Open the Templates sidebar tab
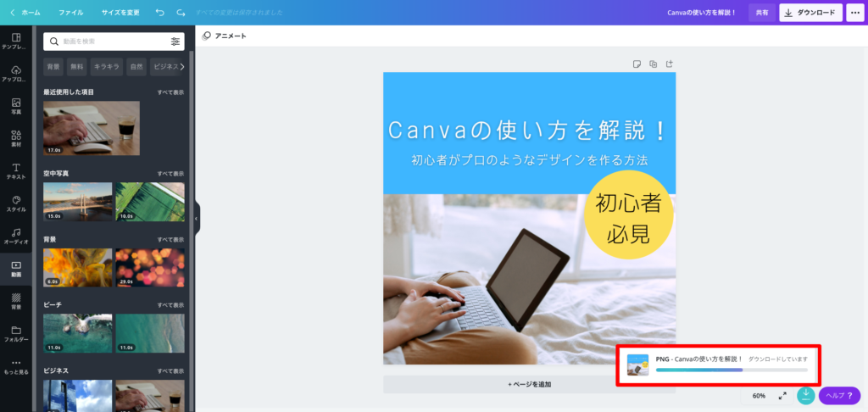This screenshot has width=868, height=412. point(16,42)
